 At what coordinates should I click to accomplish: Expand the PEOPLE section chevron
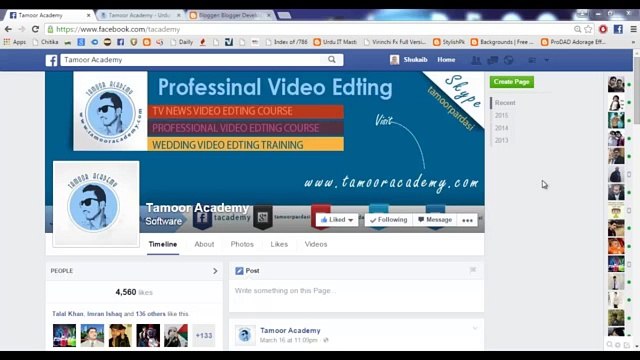tap(215, 271)
